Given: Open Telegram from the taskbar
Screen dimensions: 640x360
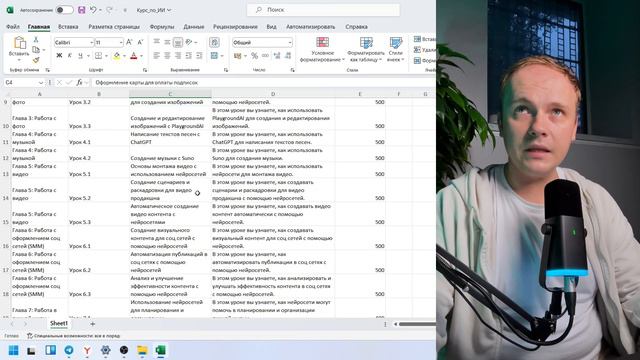Looking at the screenshot, I should click(69, 350).
